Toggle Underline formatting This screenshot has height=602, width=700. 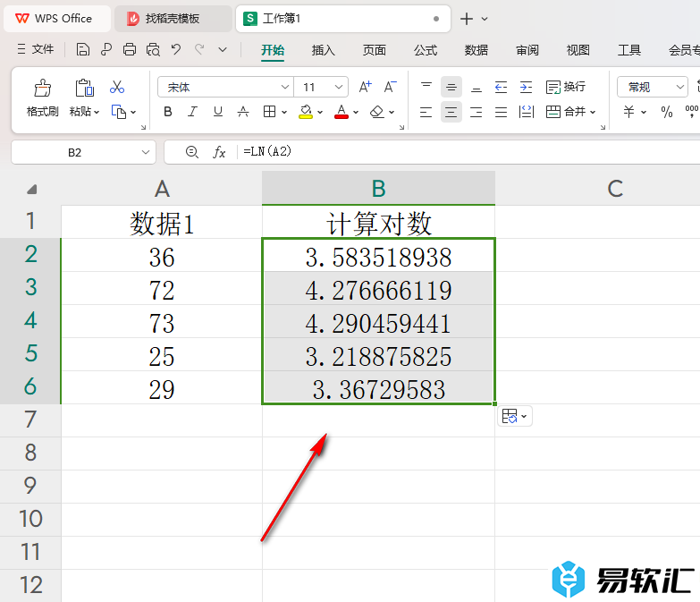pos(218,112)
